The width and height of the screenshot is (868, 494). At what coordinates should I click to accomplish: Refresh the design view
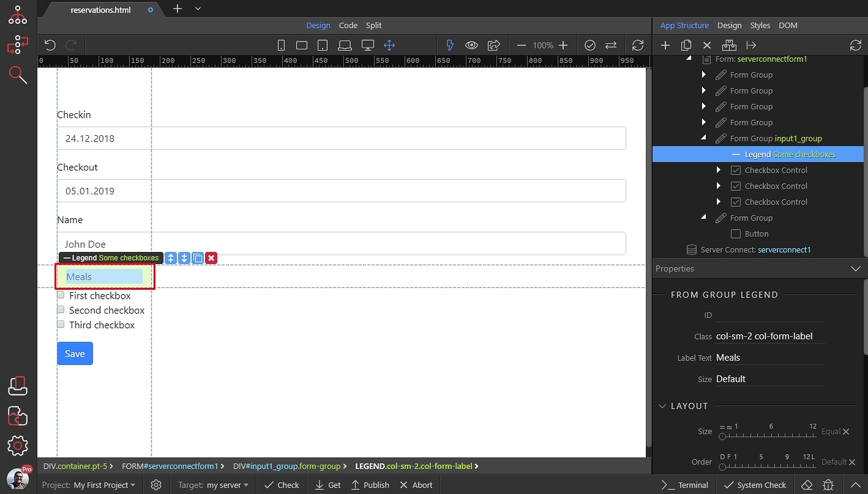click(638, 45)
